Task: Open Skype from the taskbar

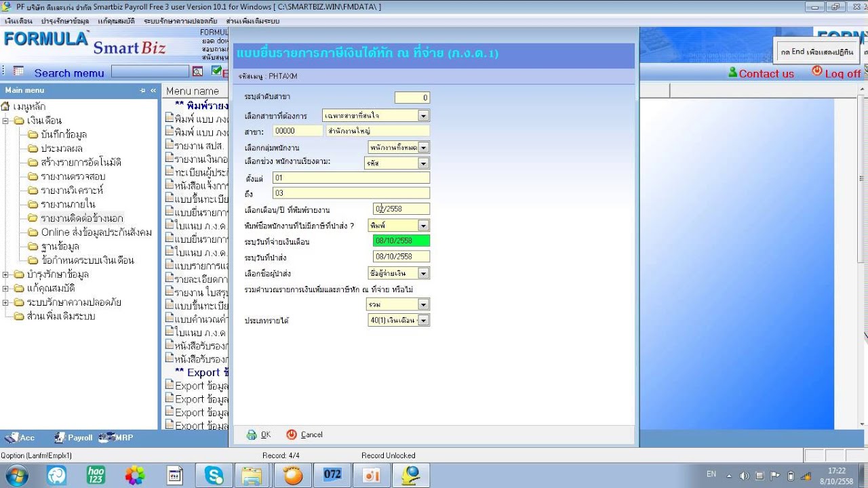Action: 214,475
